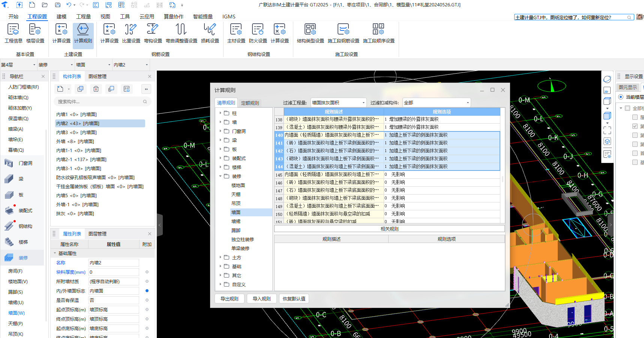
Task: Select rule row 145 in rules table
Action: coord(387,174)
